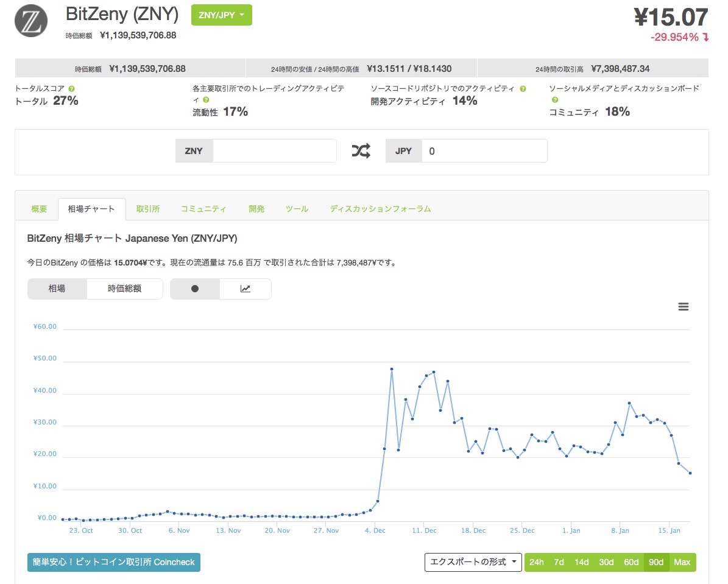Image resolution: width=728 pixels, height=584 pixels.
Task: Click help icon next to トータルスコア
Action: 72,89
